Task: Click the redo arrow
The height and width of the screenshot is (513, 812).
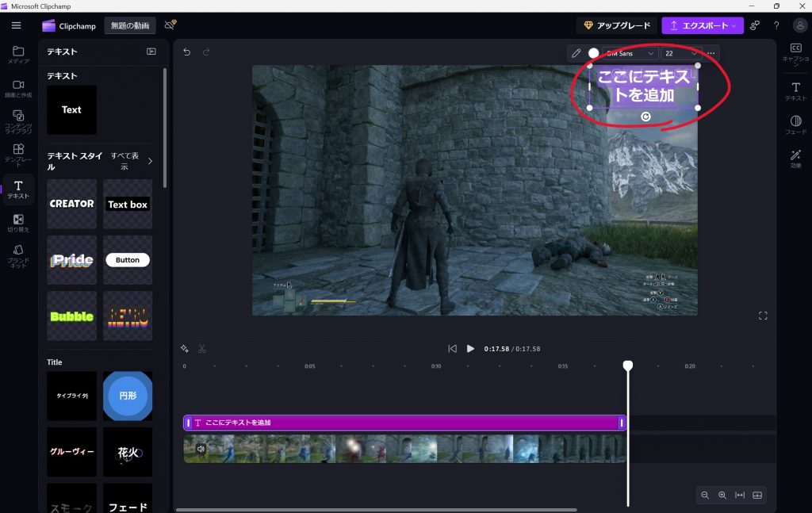Action: 206,52
